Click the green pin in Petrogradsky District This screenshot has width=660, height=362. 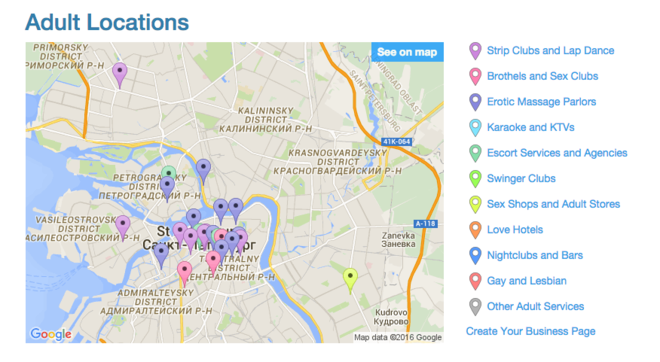[x=169, y=173]
